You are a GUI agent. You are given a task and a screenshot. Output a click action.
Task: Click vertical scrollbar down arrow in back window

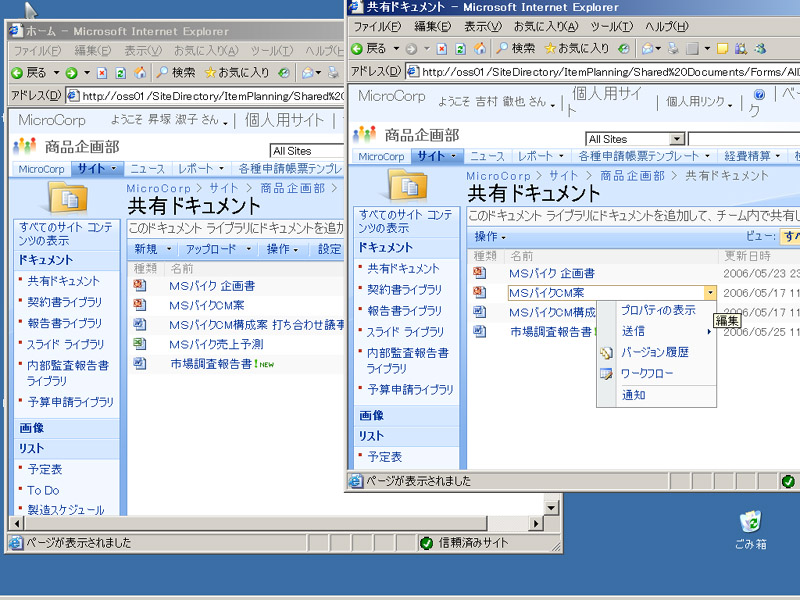(x=551, y=508)
